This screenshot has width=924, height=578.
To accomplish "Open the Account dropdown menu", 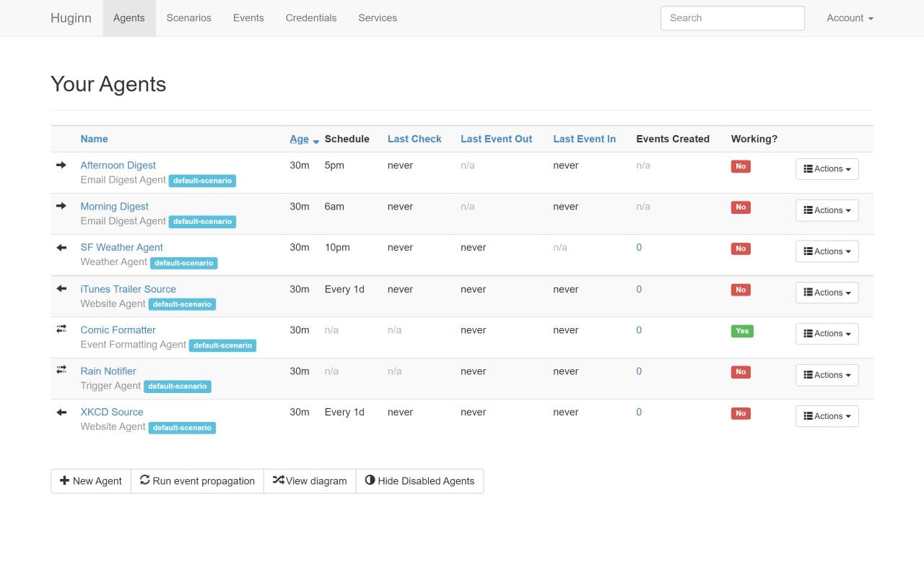I will pos(849,17).
